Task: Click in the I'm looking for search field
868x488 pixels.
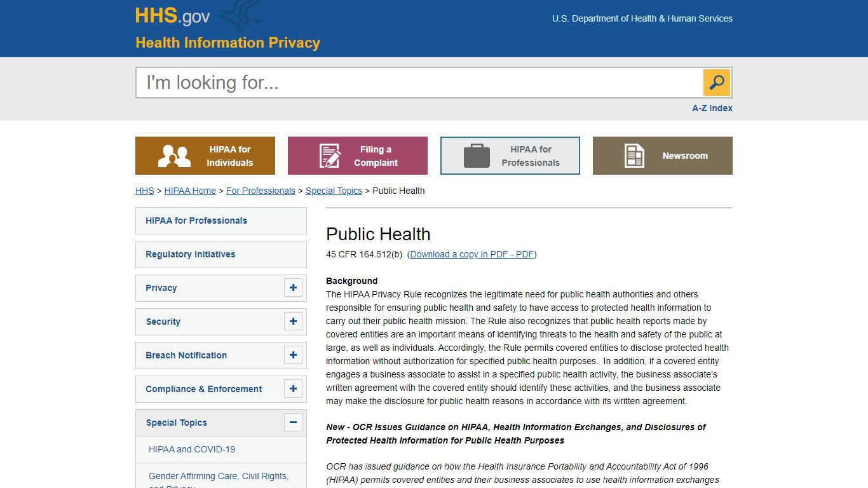Action: pos(419,83)
